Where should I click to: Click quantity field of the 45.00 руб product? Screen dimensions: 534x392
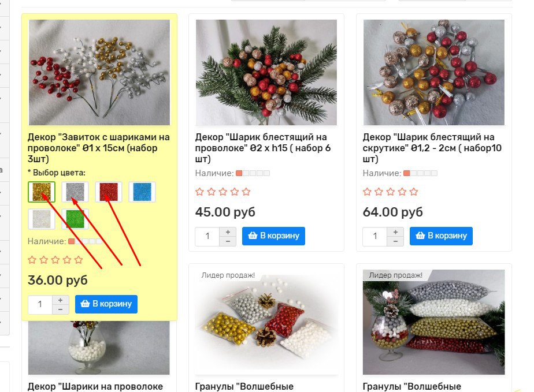point(207,236)
